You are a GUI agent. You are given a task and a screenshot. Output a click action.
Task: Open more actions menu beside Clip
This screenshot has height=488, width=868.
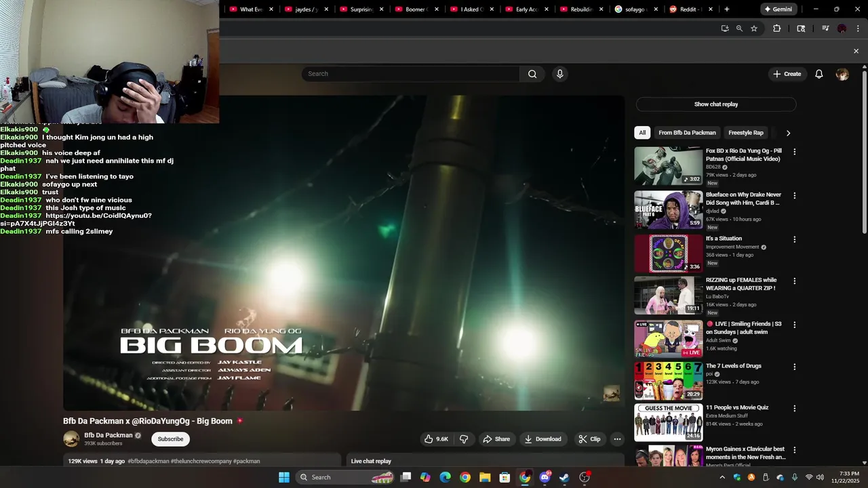coord(617,439)
